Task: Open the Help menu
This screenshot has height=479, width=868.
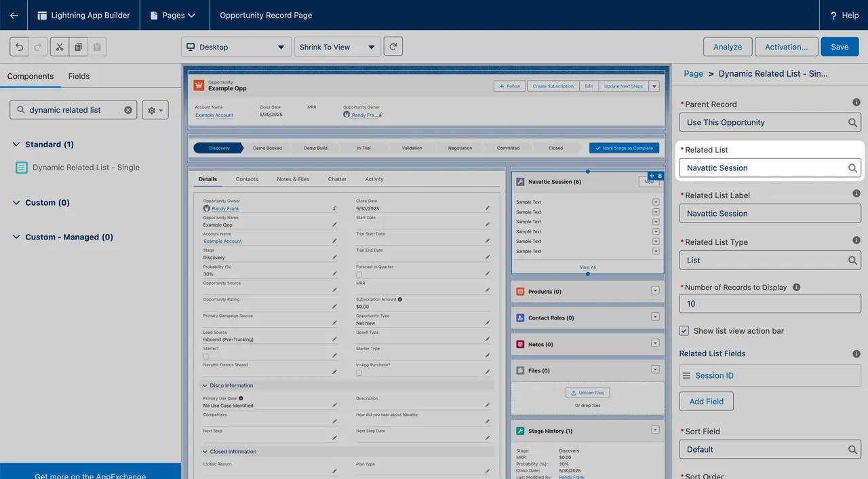Action: click(x=844, y=15)
